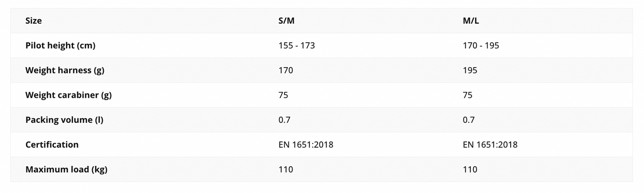Screen dimensions: 644x193
Task: Click the S/M certification EN 1651:2018 text
Action: 306,145
